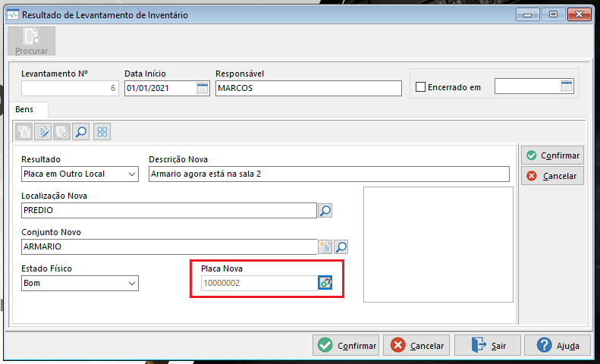Click the Conjunto Novo field ARMARIO

(x=169, y=247)
